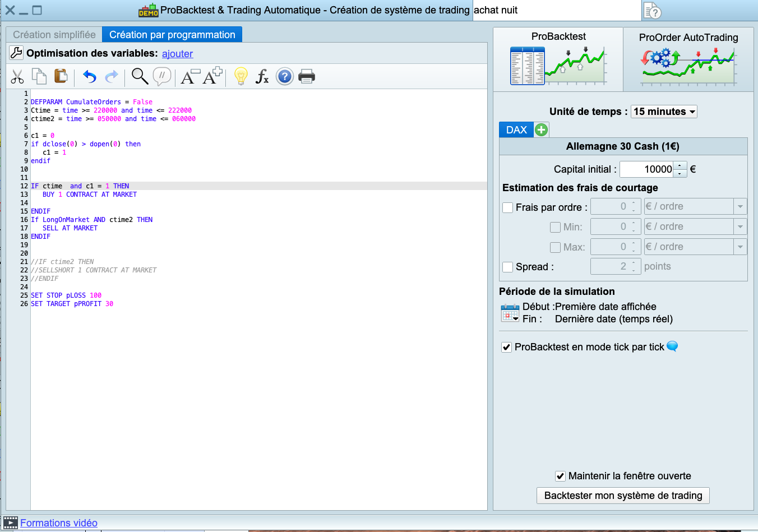Click the system name field "achat nuit"
The image size is (758, 532).
557,10
